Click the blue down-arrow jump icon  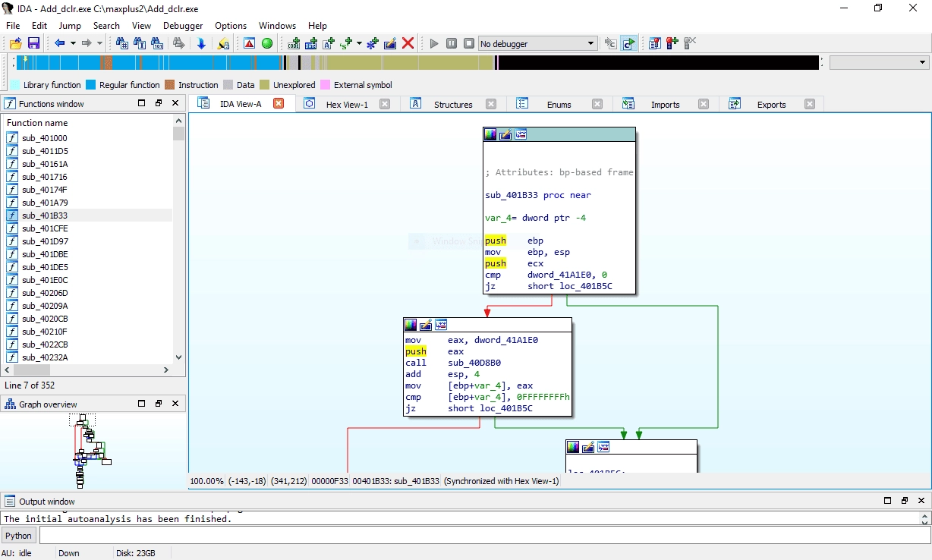(x=201, y=43)
